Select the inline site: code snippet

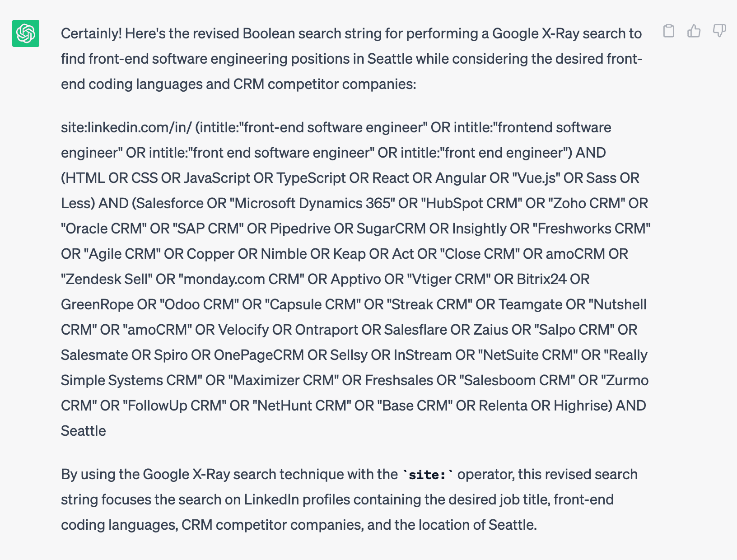pyautogui.click(x=425, y=475)
